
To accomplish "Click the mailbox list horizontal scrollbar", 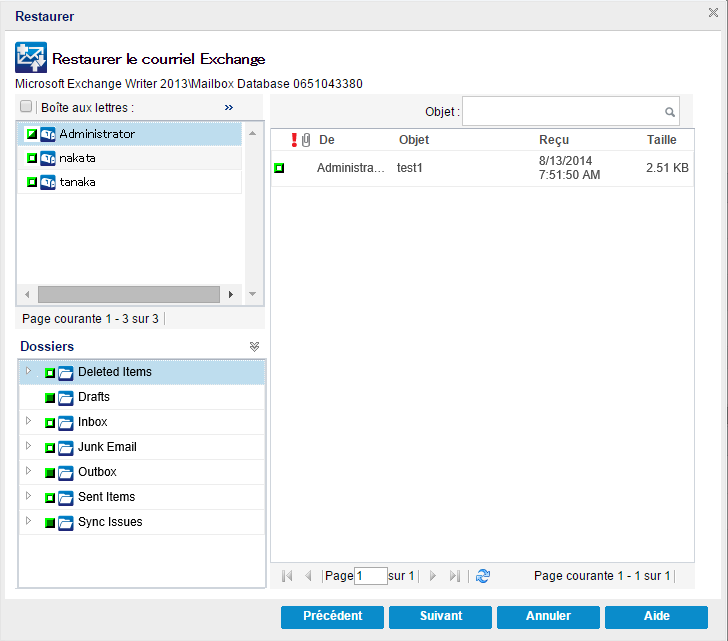I will pos(128,295).
